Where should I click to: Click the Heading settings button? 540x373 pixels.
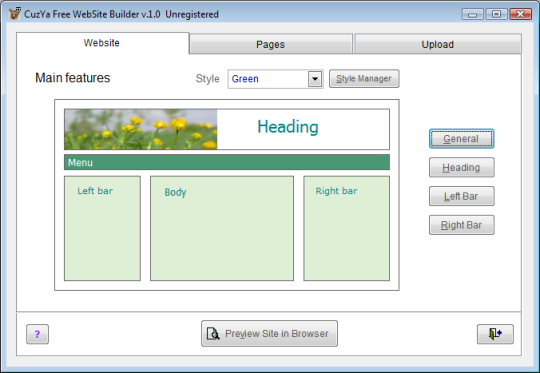tap(461, 167)
